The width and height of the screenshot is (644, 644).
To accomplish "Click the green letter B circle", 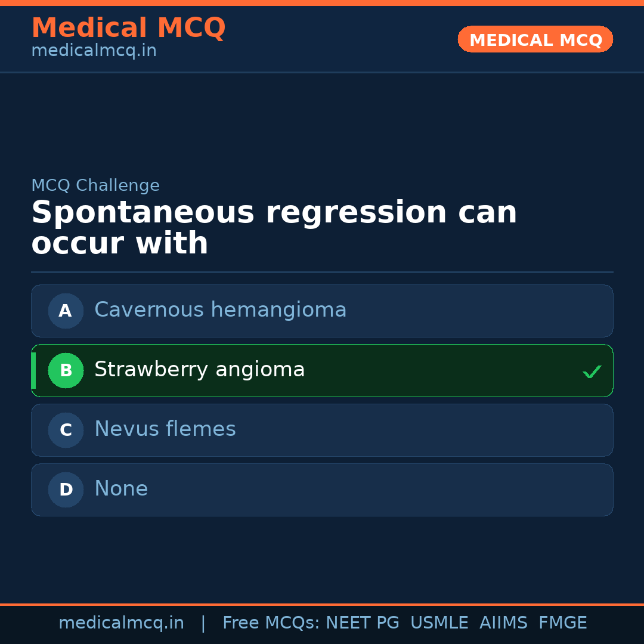I will coord(66,370).
